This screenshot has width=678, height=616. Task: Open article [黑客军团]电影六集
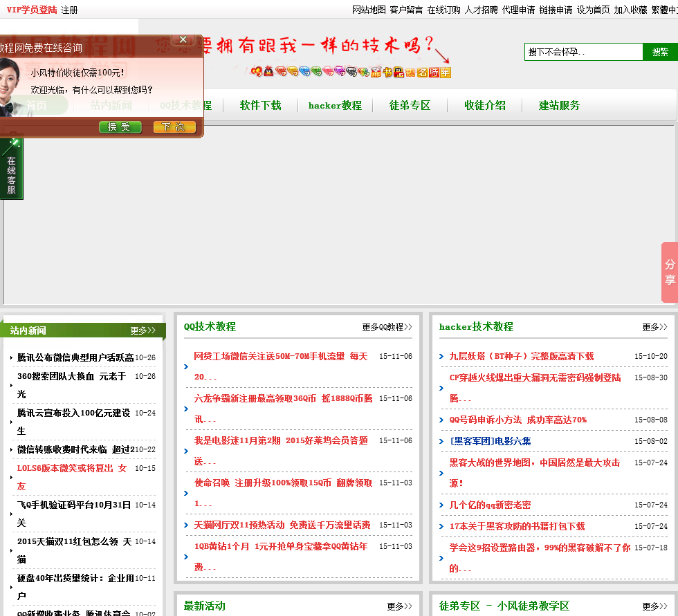tap(491, 441)
